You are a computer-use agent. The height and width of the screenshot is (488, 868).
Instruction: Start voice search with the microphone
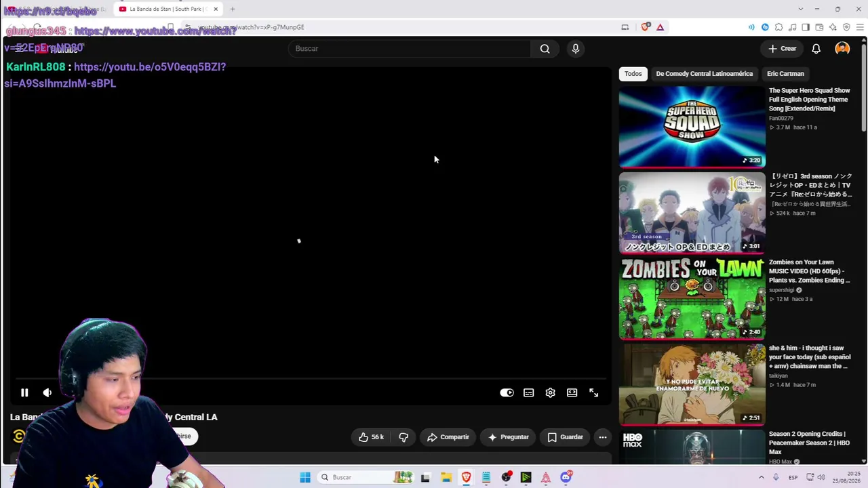pyautogui.click(x=576, y=49)
